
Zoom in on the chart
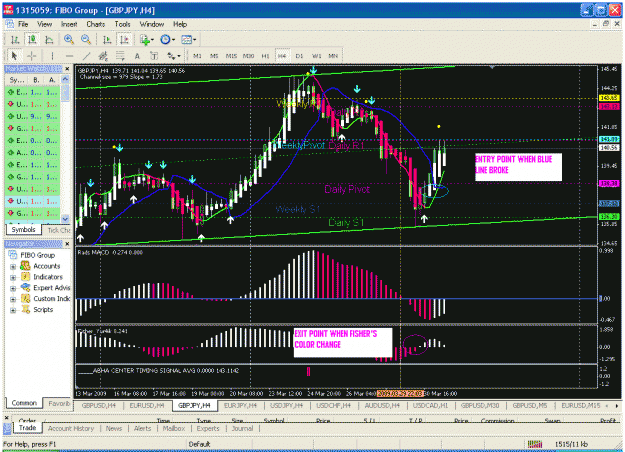[x=69, y=39]
